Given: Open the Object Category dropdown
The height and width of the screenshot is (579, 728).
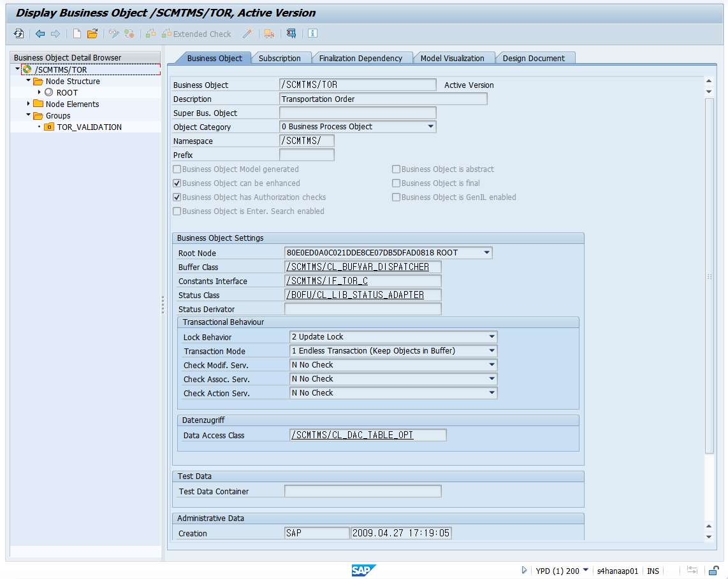Looking at the screenshot, I should coord(430,127).
